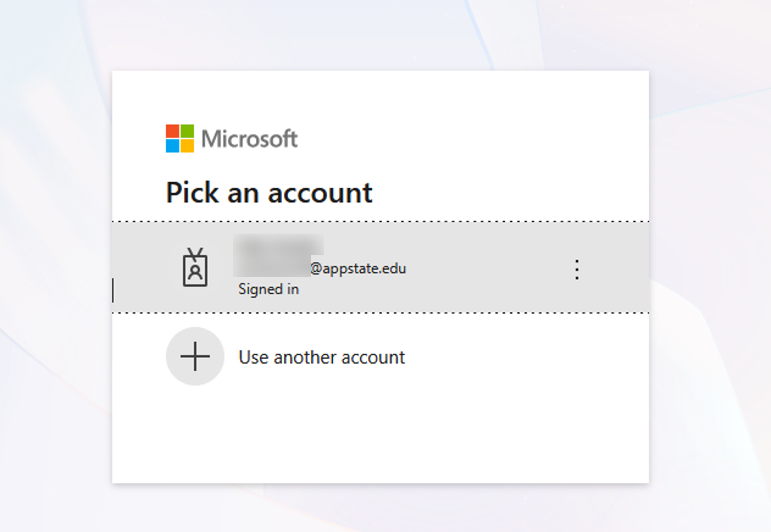Open the three-dot menu for the appstate.edu account
This screenshot has width=771, height=532.
[x=577, y=269]
